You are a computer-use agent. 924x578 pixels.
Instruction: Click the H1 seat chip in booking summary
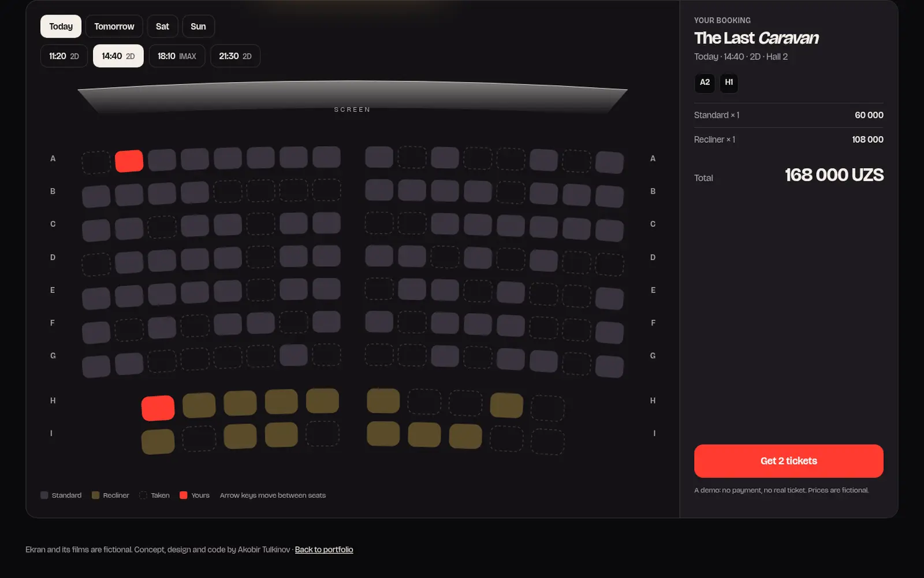pyautogui.click(x=729, y=83)
